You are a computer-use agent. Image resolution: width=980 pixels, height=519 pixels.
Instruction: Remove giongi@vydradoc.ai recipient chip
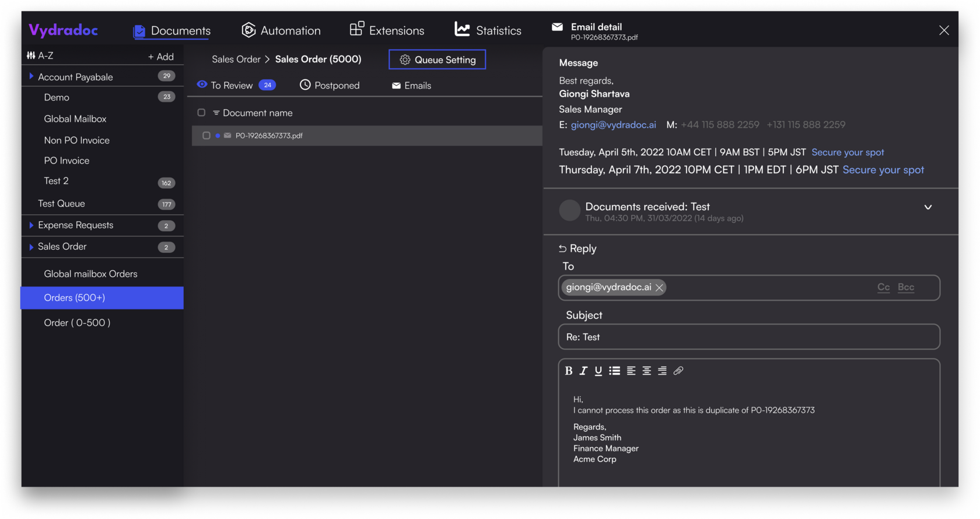(x=659, y=287)
